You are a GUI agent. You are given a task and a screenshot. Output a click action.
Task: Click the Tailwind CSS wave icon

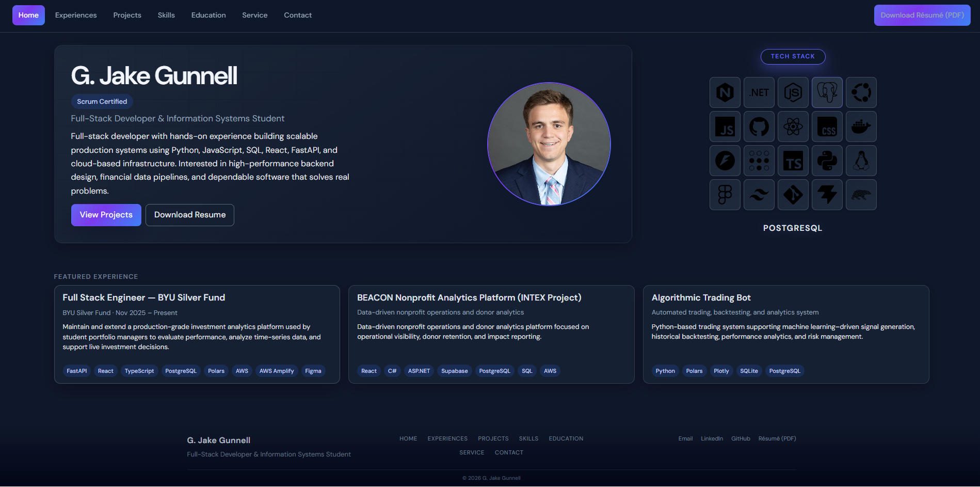pyautogui.click(x=759, y=195)
